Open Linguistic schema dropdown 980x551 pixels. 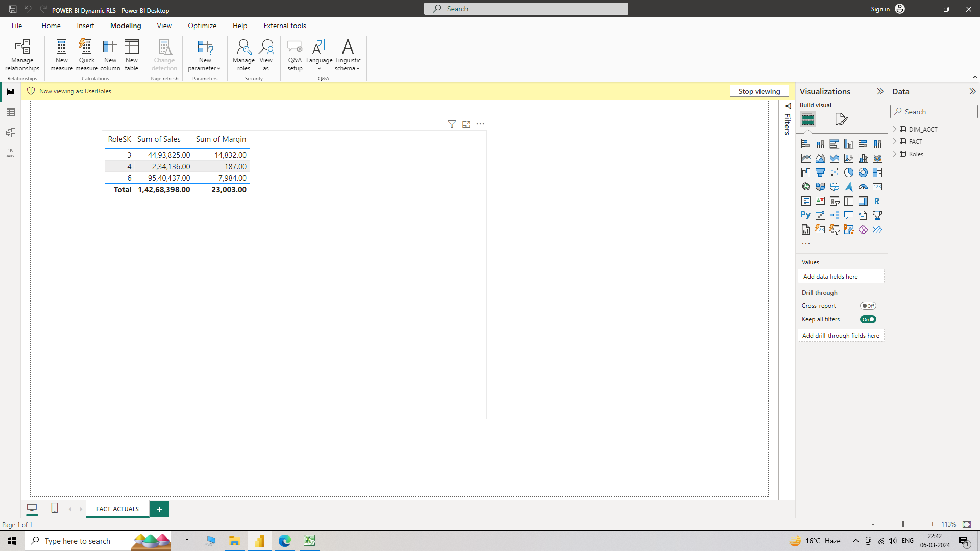348,55
